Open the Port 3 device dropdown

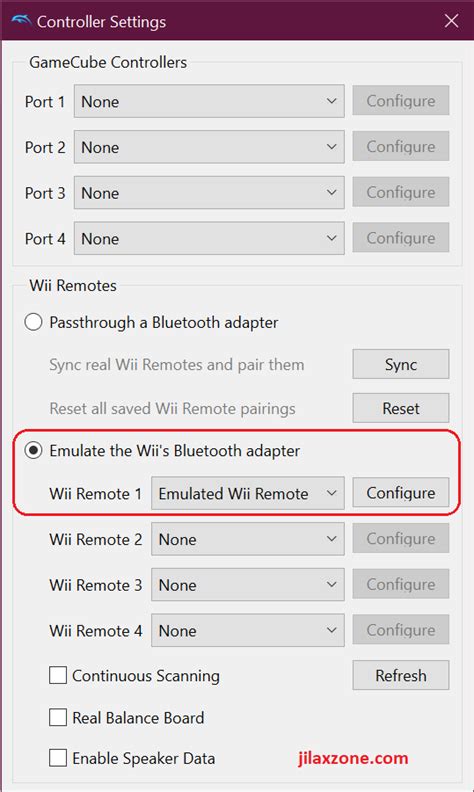click(209, 193)
